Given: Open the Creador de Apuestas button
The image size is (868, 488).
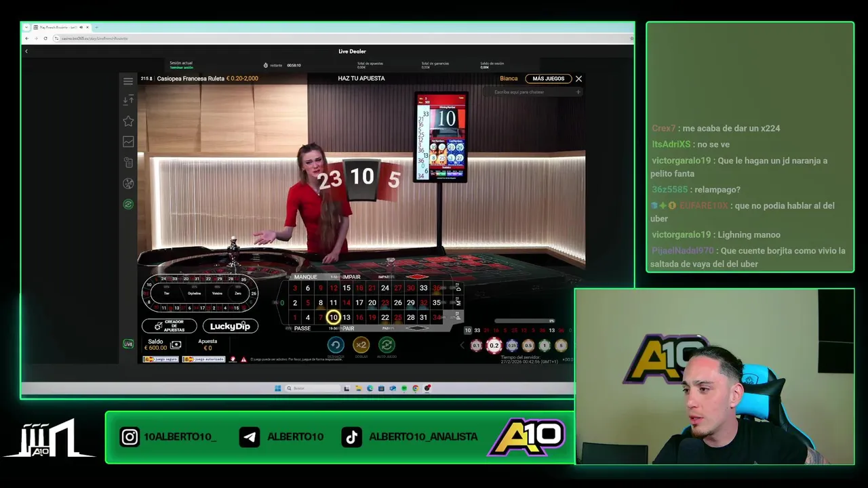Looking at the screenshot, I should 170,326.
